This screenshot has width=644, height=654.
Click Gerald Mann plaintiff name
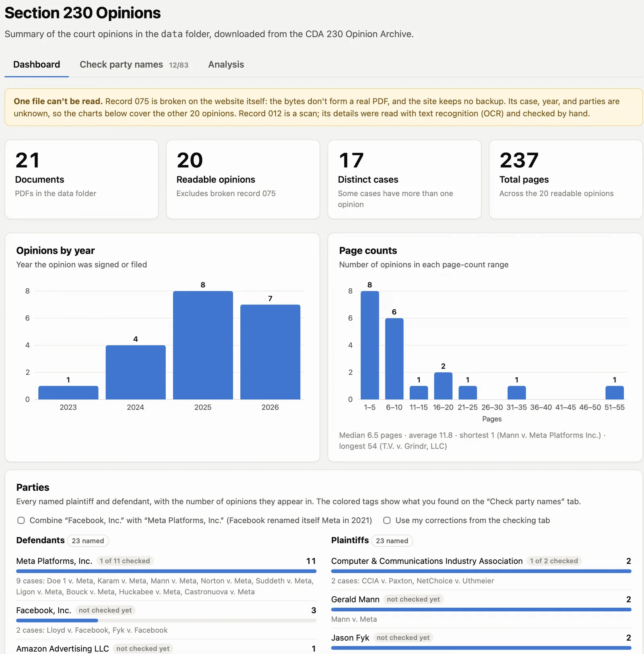coord(355,600)
